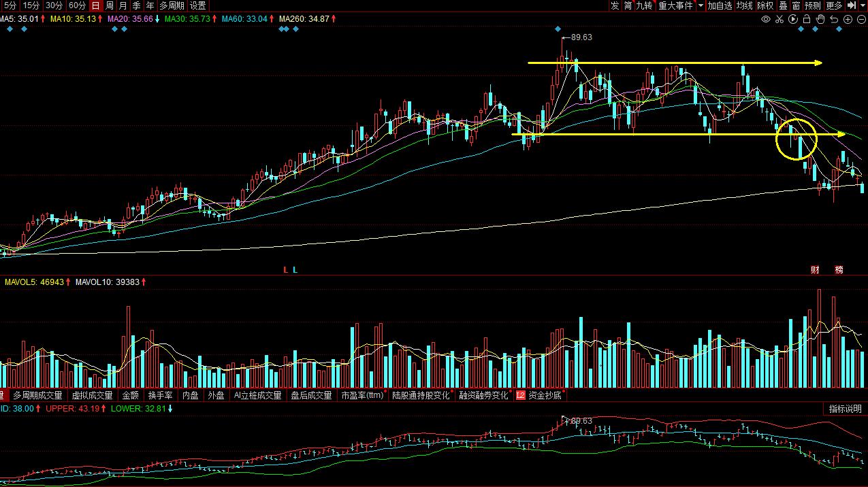868x487 pixels.
Task: Open the 多周期 multi-period view
Action: (172, 5)
